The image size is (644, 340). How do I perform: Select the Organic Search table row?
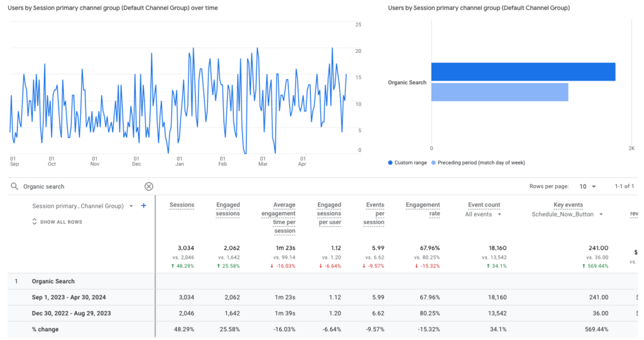(323, 281)
